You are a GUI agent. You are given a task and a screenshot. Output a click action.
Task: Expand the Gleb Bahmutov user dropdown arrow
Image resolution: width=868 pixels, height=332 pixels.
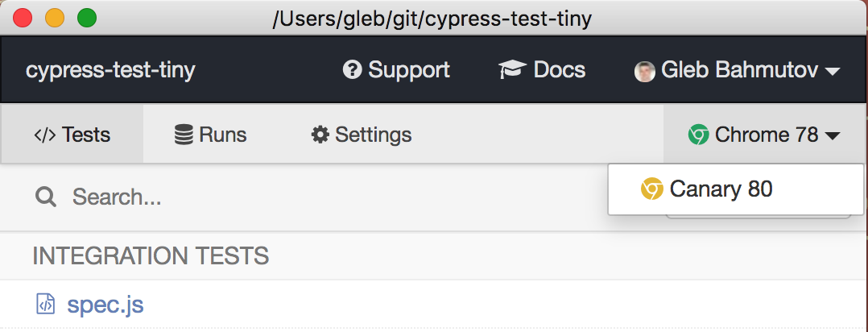click(x=833, y=72)
